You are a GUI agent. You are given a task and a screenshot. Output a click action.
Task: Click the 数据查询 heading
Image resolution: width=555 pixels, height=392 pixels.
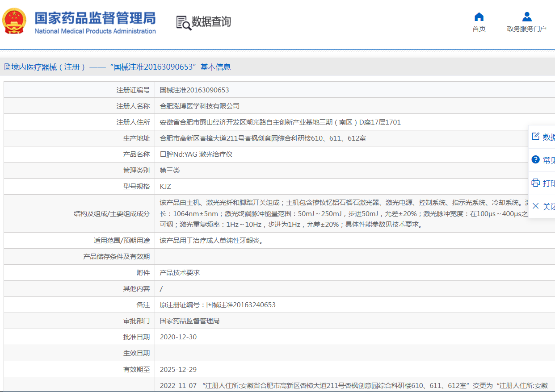pyautogui.click(x=211, y=22)
